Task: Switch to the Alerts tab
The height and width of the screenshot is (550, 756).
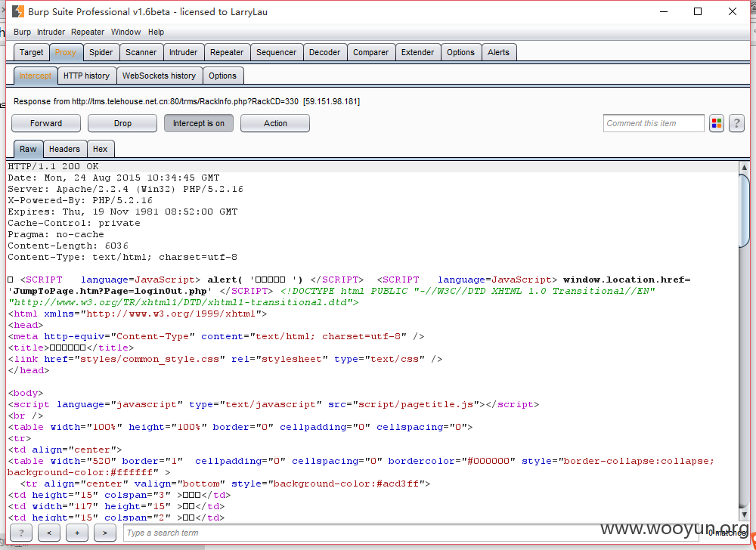Action: point(498,52)
